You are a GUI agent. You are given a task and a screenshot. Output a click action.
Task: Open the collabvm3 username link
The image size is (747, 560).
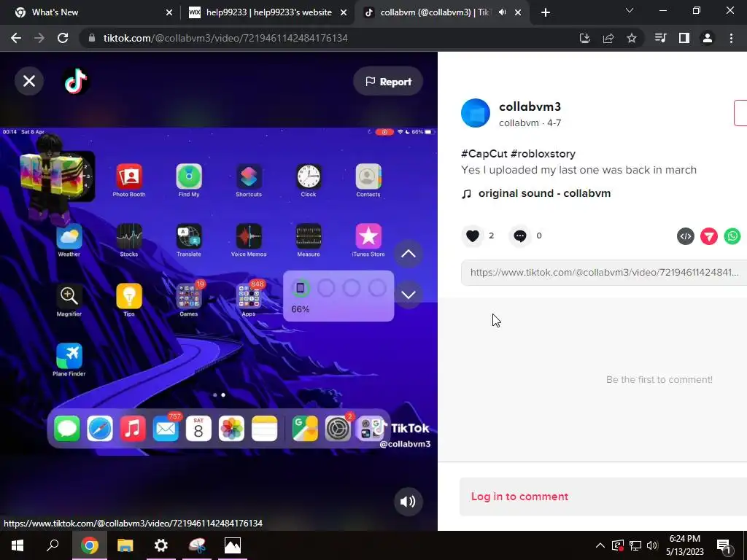tap(530, 106)
